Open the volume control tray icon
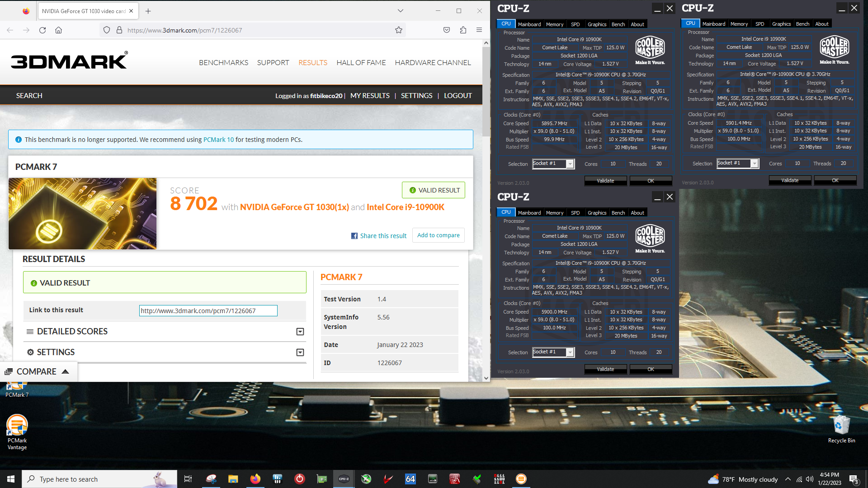This screenshot has height=488, width=868. [x=810, y=479]
